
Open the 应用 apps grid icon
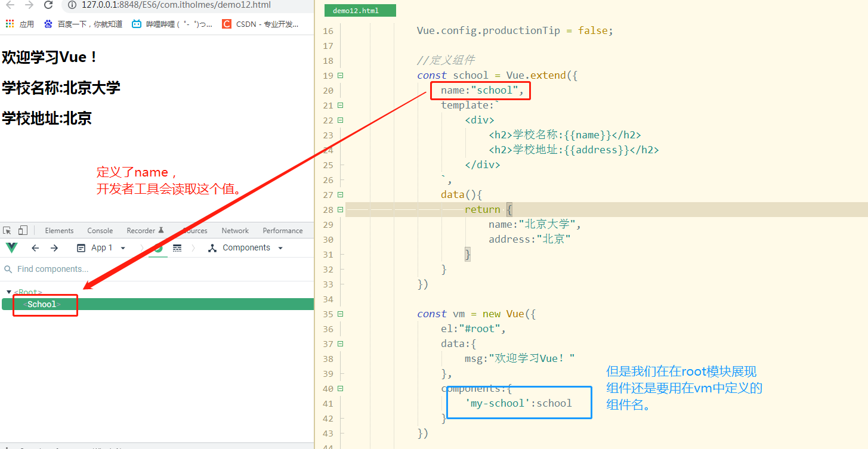(x=10, y=24)
